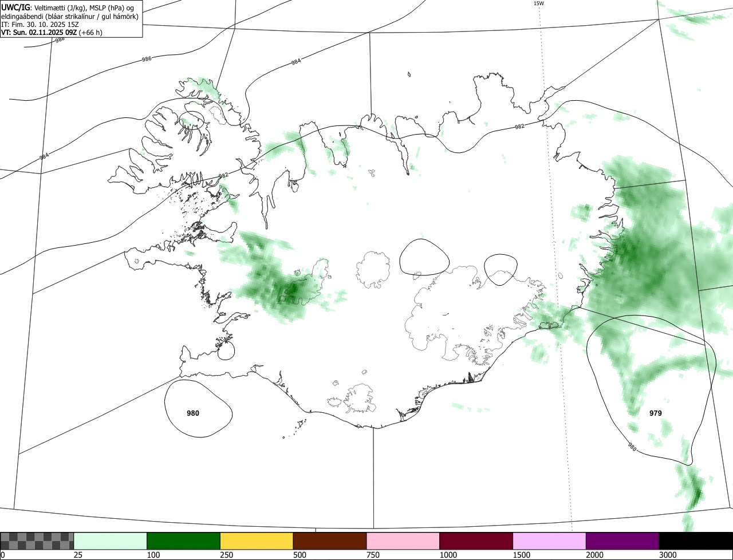Image resolution: width=733 pixels, height=560 pixels.
Task: Click the legend value 500
Action: click(299, 555)
